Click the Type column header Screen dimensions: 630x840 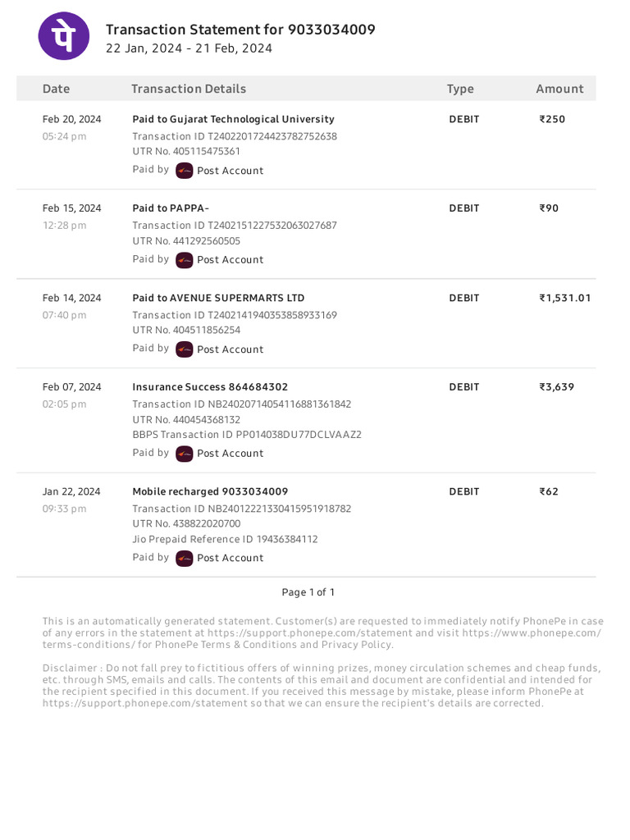click(x=460, y=89)
